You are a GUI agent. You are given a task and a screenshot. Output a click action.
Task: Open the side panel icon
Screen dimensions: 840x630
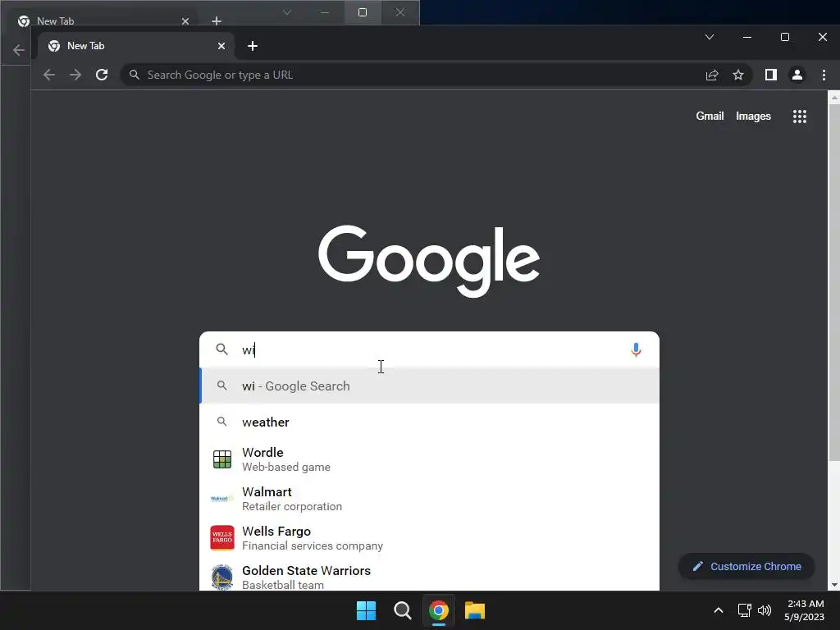(x=771, y=75)
